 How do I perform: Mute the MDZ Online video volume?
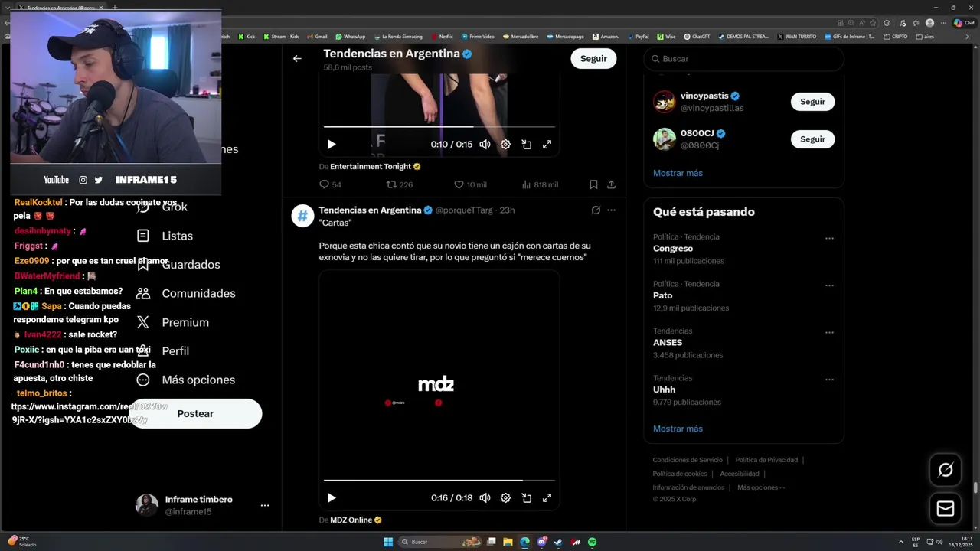pyautogui.click(x=485, y=497)
